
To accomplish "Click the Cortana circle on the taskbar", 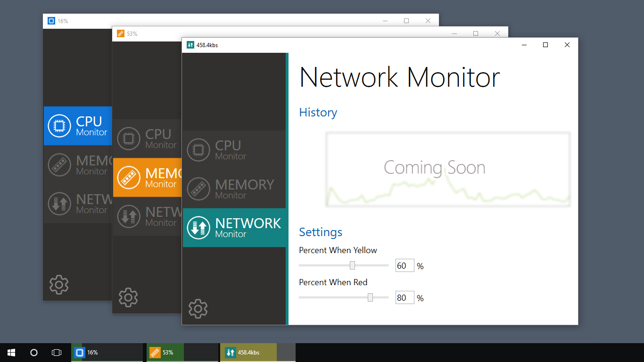I will coord(34,353).
